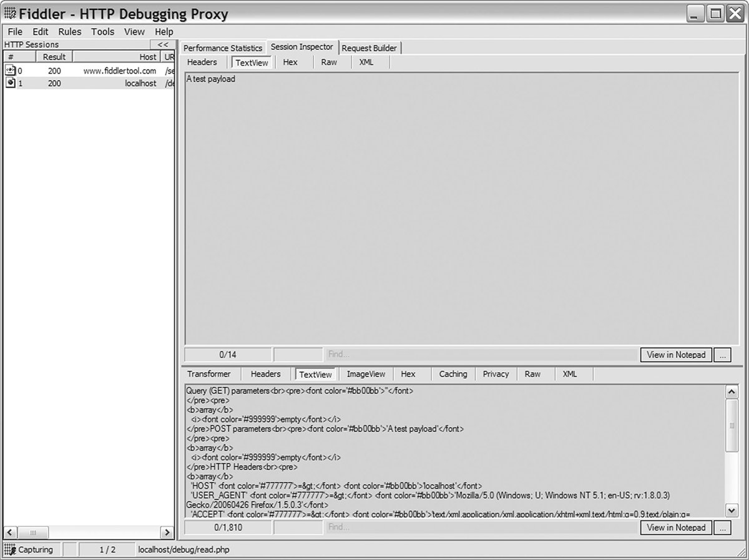Click the ellipsis button beside request Notepad

(x=722, y=355)
